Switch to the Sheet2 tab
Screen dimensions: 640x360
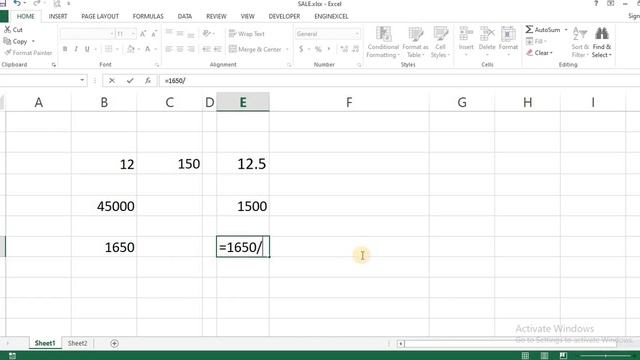(78, 343)
